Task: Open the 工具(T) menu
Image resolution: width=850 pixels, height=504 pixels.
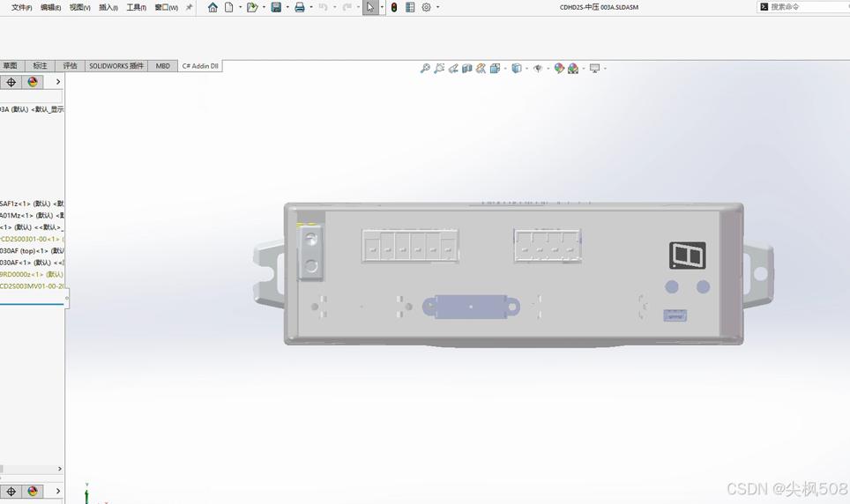Action: pos(137,8)
